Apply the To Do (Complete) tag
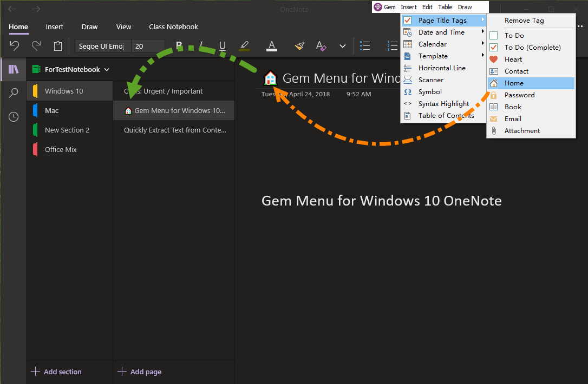 [531, 48]
